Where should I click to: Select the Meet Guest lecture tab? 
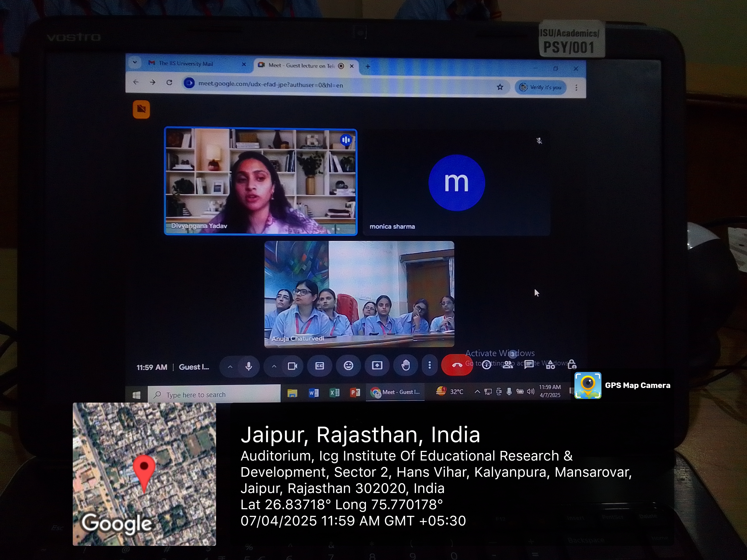tap(300, 65)
